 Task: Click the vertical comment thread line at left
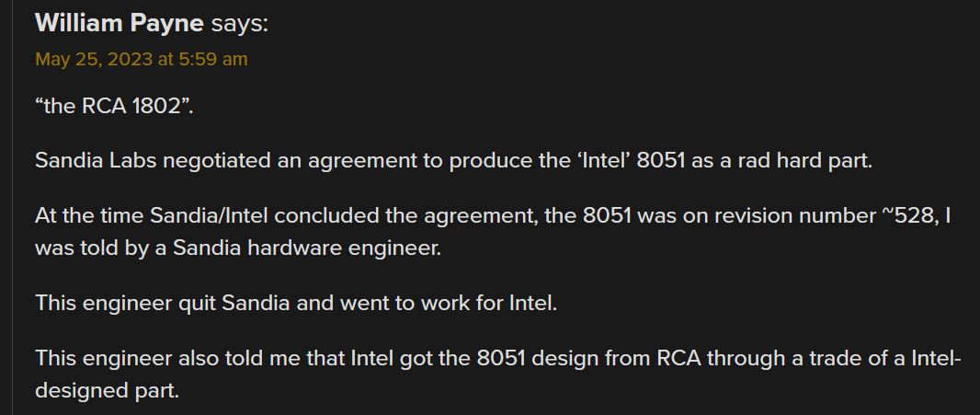(12, 207)
